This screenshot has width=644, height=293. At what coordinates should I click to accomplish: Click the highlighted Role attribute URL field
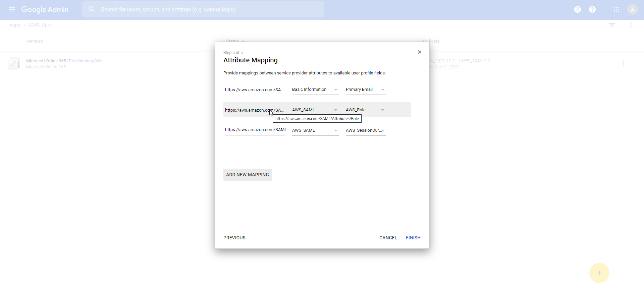(255, 110)
